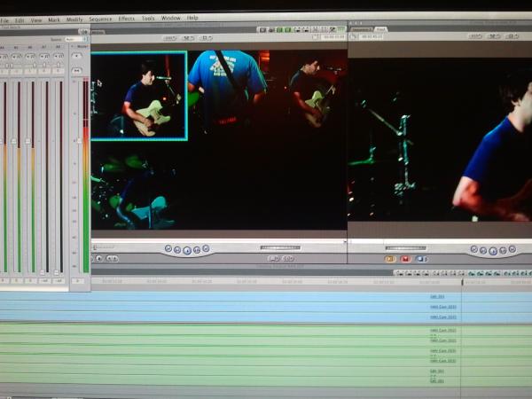Click the audio mixer Master mute button

tap(76, 55)
